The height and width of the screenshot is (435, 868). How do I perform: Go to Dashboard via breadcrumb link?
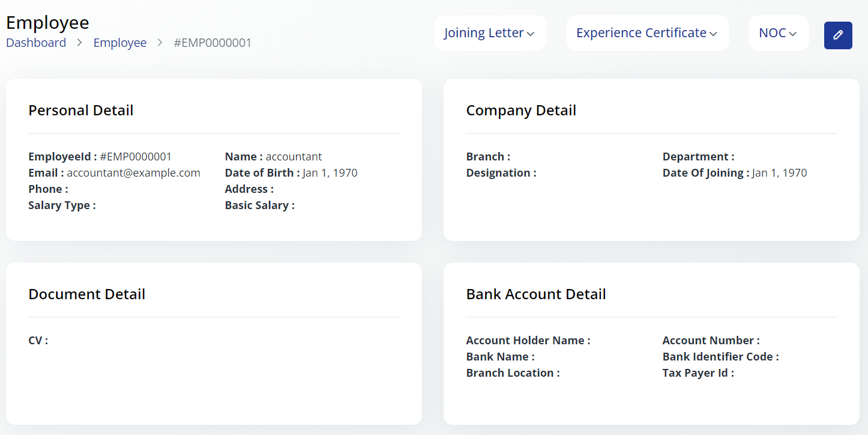click(36, 43)
